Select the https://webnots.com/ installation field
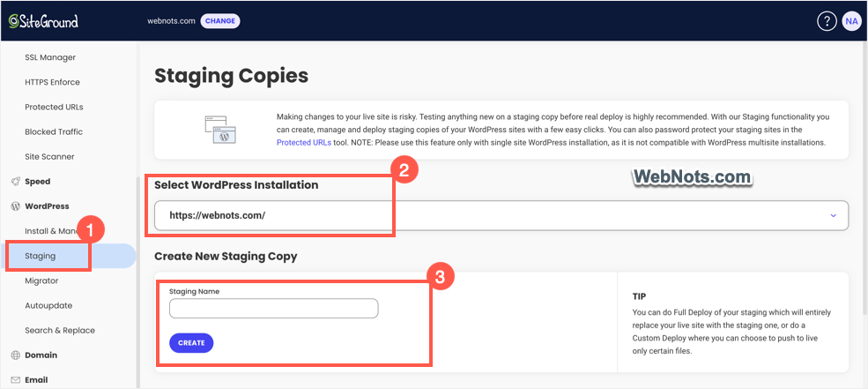 [x=501, y=215]
